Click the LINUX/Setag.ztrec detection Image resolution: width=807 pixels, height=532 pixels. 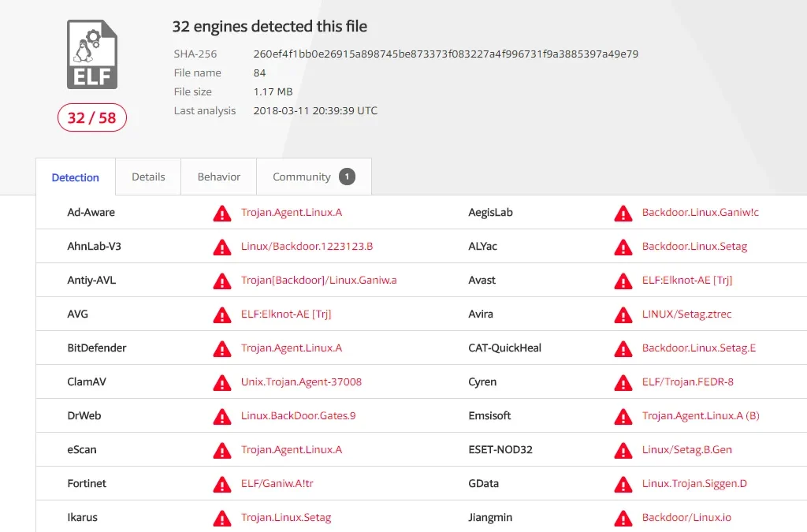[686, 314]
